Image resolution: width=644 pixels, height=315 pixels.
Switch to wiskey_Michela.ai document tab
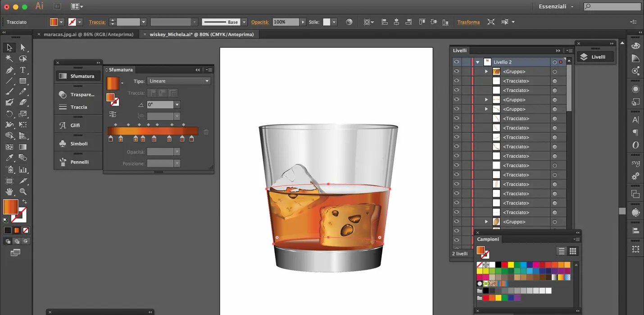[202, 34]
